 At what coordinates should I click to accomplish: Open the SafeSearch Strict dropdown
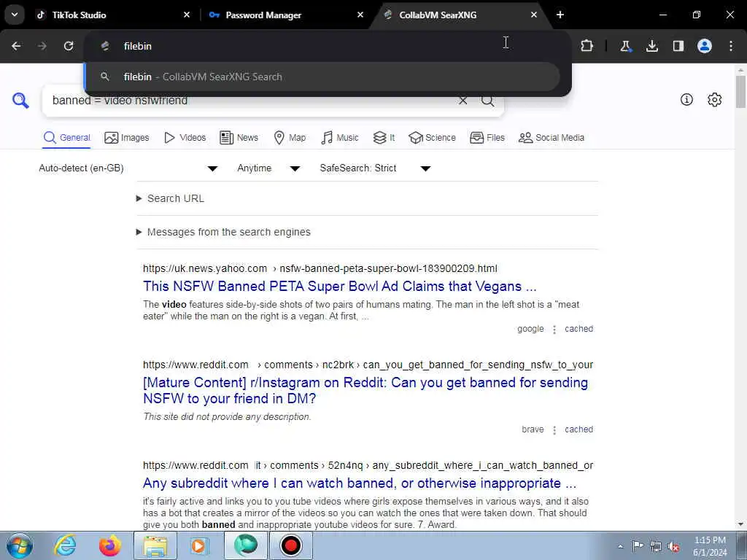coord(376,168)
